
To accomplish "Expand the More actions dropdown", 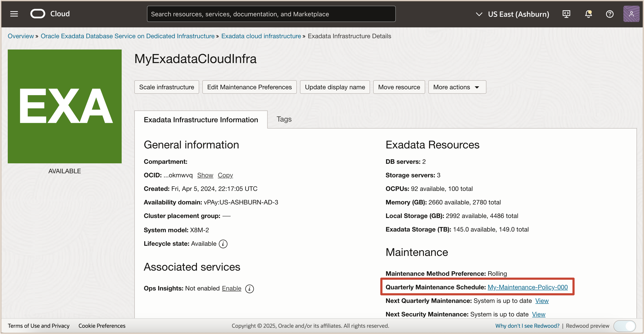I will tap(457, 87).
